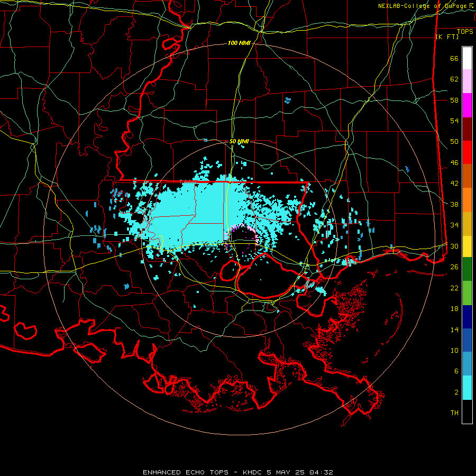Screen dimensions: 476x476
Task: Click the 'ENHANCED ECHO TOPS' caption text
Action: pyautogui.click(x=186, y=472)
